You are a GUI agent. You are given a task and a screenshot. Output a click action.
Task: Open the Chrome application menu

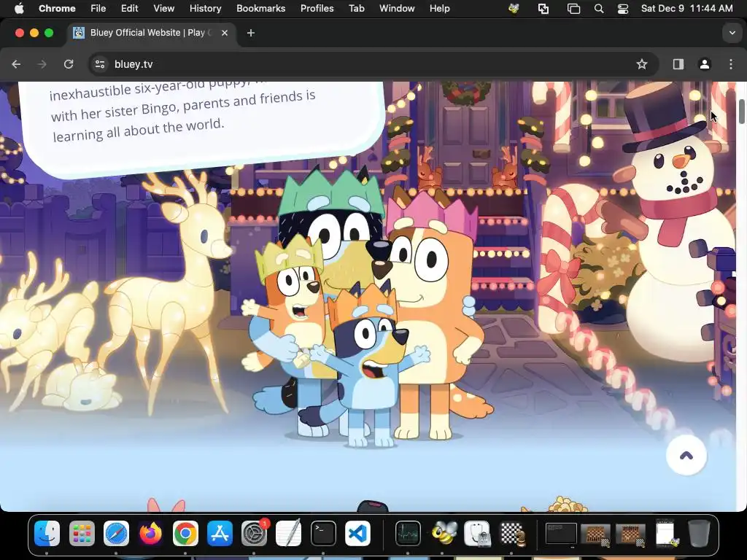pyautogui.click(x=57, y=9)
